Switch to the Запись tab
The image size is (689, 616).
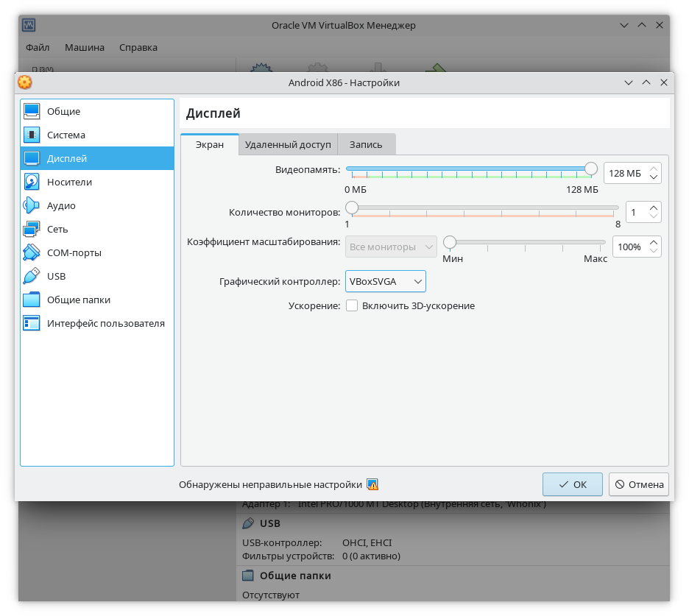coord(366,145)
